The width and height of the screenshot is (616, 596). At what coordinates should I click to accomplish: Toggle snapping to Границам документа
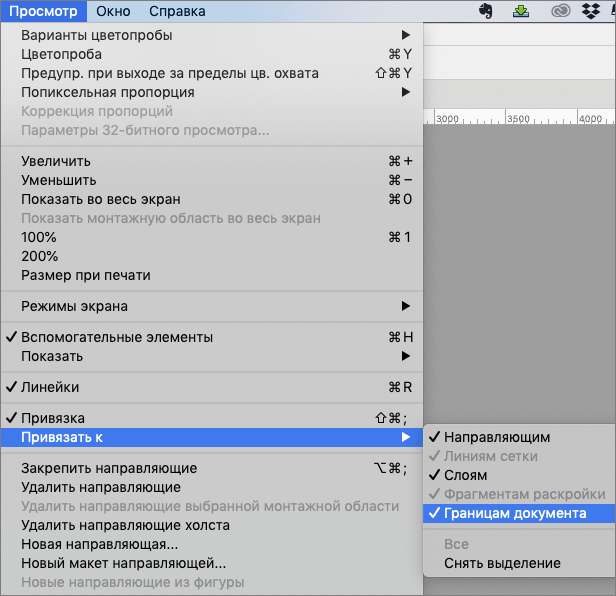(519, 513)
